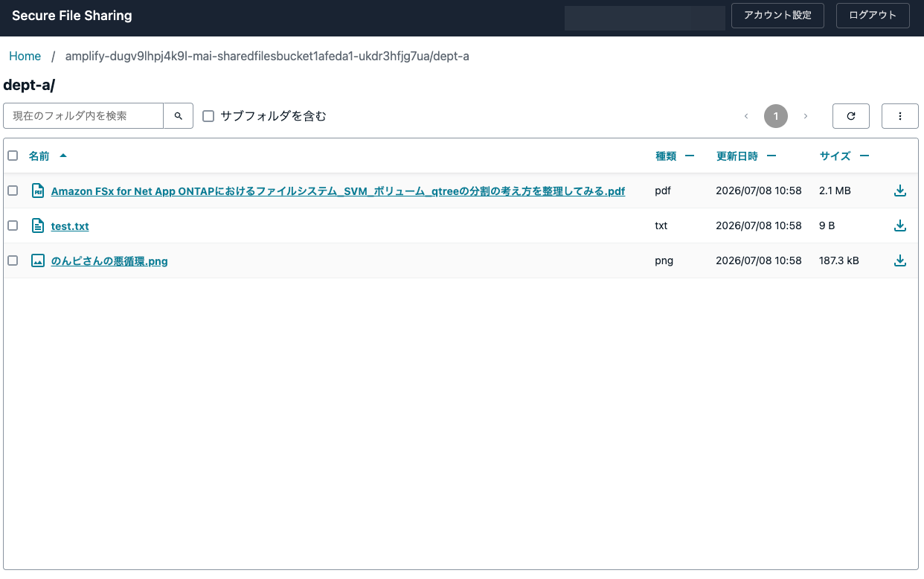Refresh the file list
The height and width of the screenshot is (579, 924).
tap(851, 116)
